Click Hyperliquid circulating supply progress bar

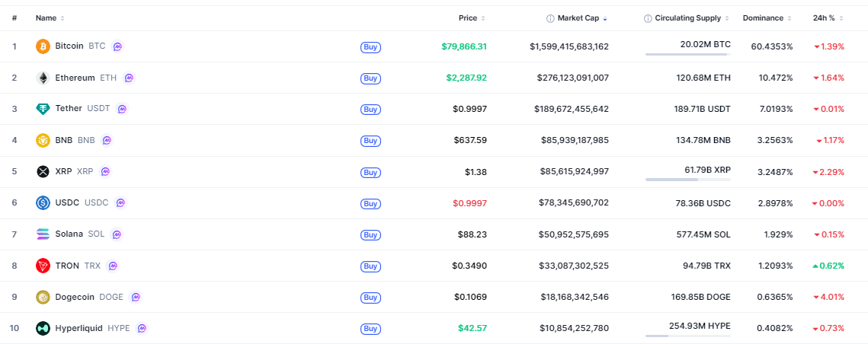coord(687,336)
